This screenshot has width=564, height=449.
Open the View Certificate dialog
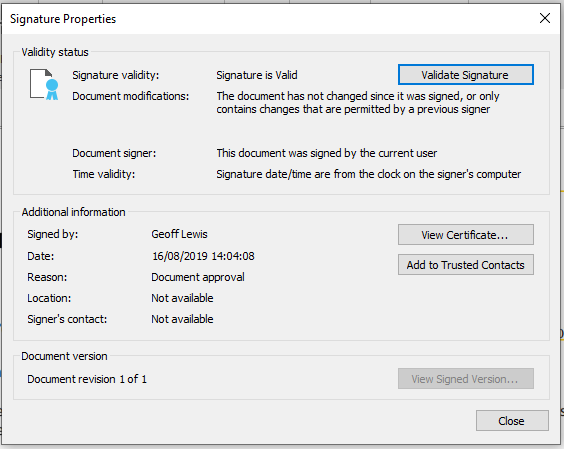(x=466, y=235)
